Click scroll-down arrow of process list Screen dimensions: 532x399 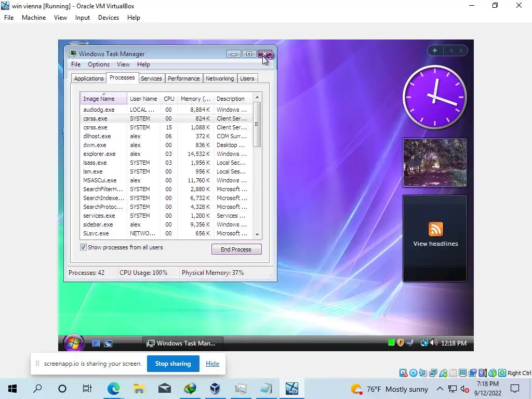[x=257, y=234]
